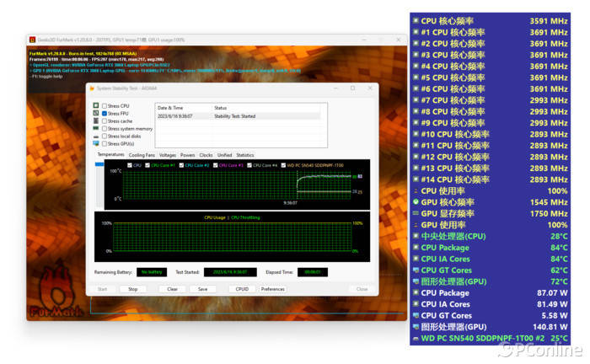Click the icon beside CPU Package 84°C row
Screen dimensions: 590x364
[x=416, y=248]
